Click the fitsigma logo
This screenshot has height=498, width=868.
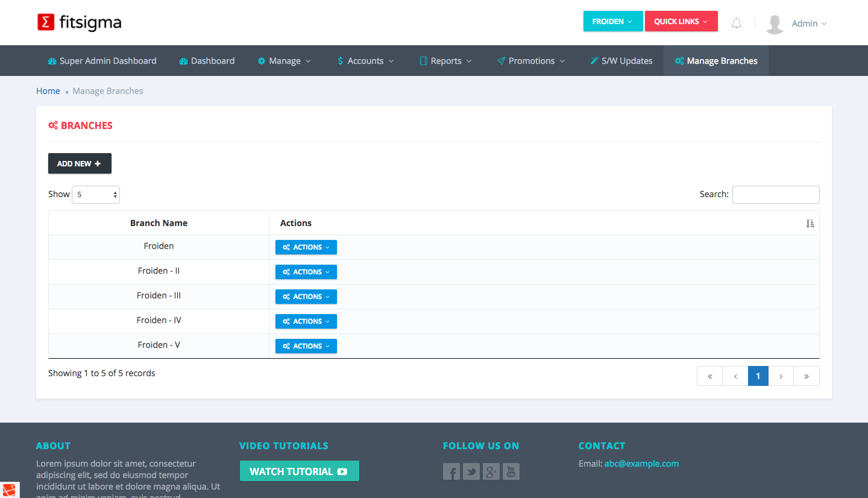79,23
